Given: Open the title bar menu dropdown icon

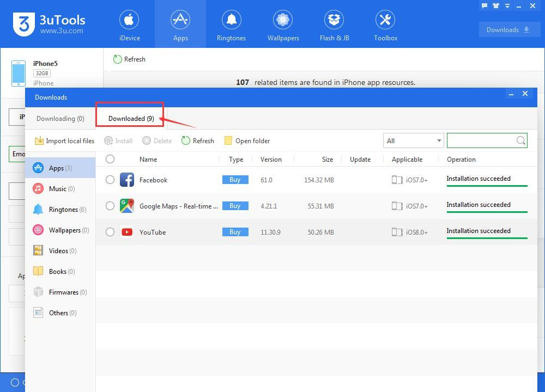Looking at the screenshot, I should click(507, 5).
